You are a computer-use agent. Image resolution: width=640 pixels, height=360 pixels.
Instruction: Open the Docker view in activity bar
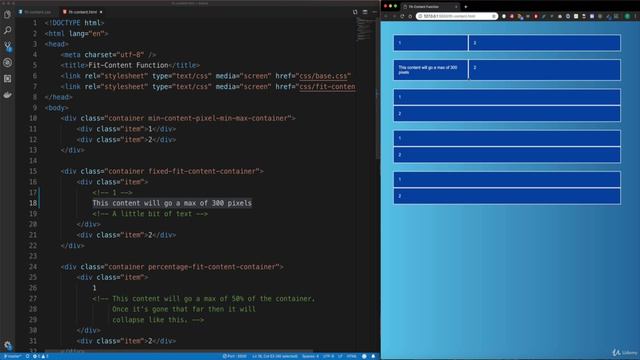pyautogui.click(x=7, y=95)
